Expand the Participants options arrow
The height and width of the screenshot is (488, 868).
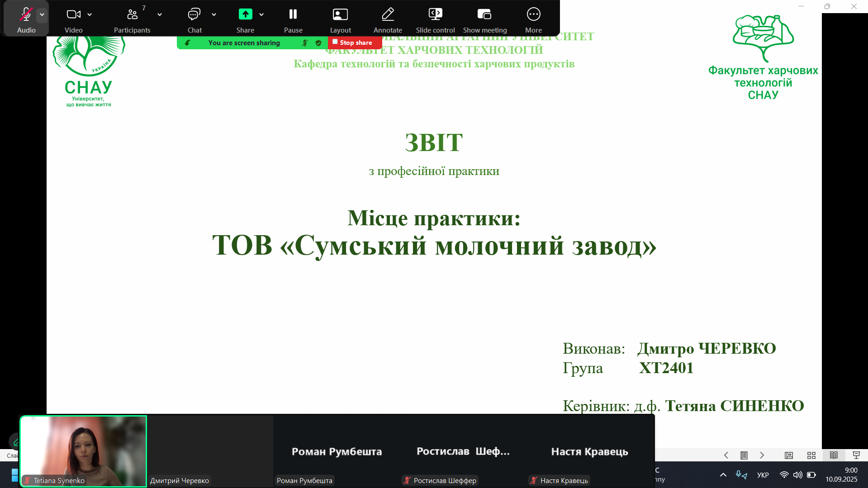coord(160,14)
